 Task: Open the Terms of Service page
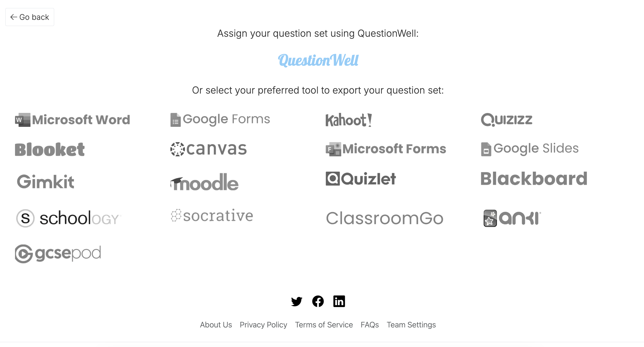click(x=324, y=325)
